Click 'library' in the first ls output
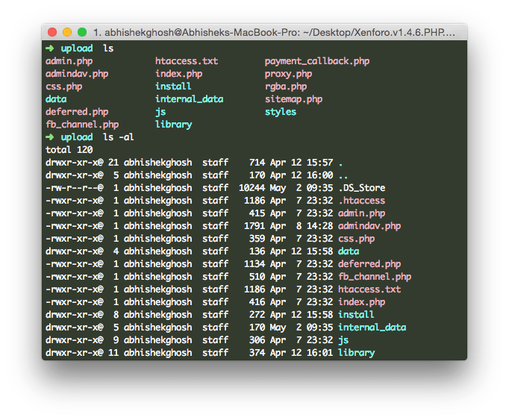Image resolution: width=509 pixels, height=420 pixels. coord(174,125)
